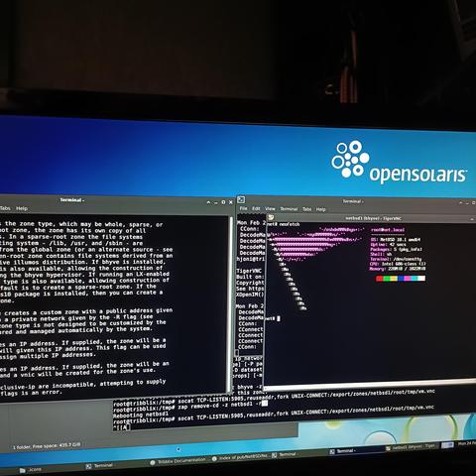Switch to the first Terminal taskbar item
476x476 pixels.
pos(99,466)
